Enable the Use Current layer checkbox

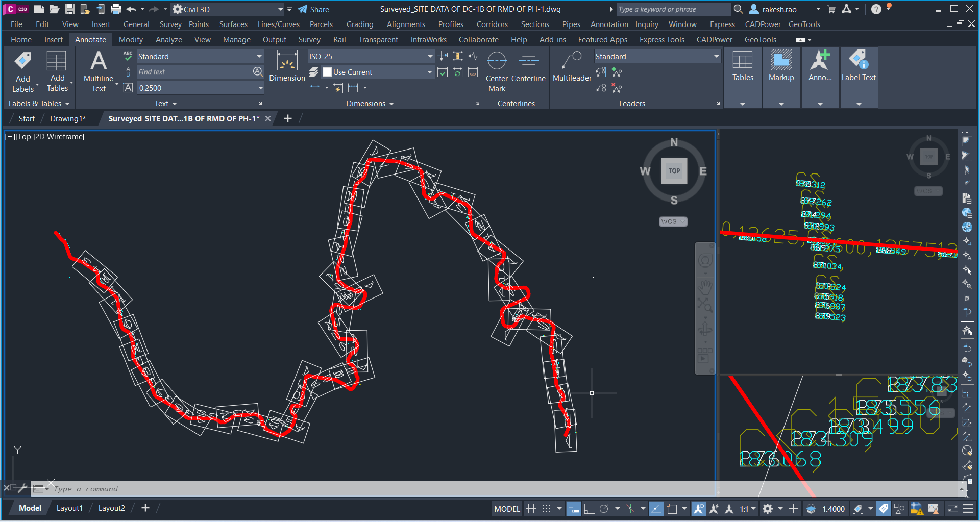coord(328,72)
